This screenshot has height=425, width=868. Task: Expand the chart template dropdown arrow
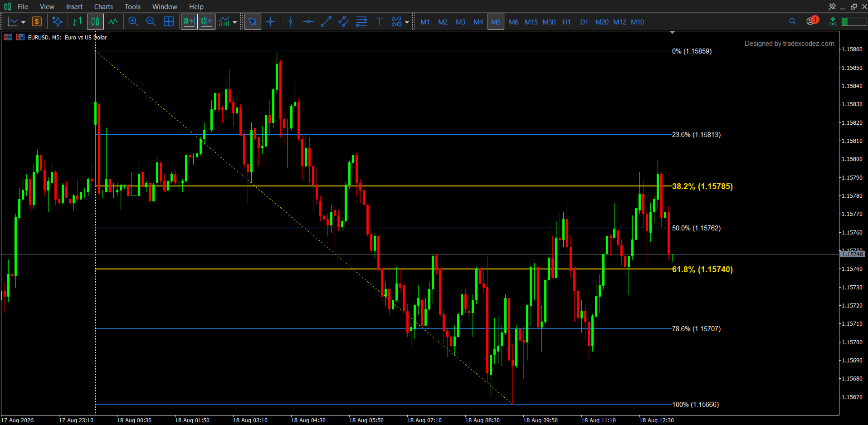pos(23,22)
